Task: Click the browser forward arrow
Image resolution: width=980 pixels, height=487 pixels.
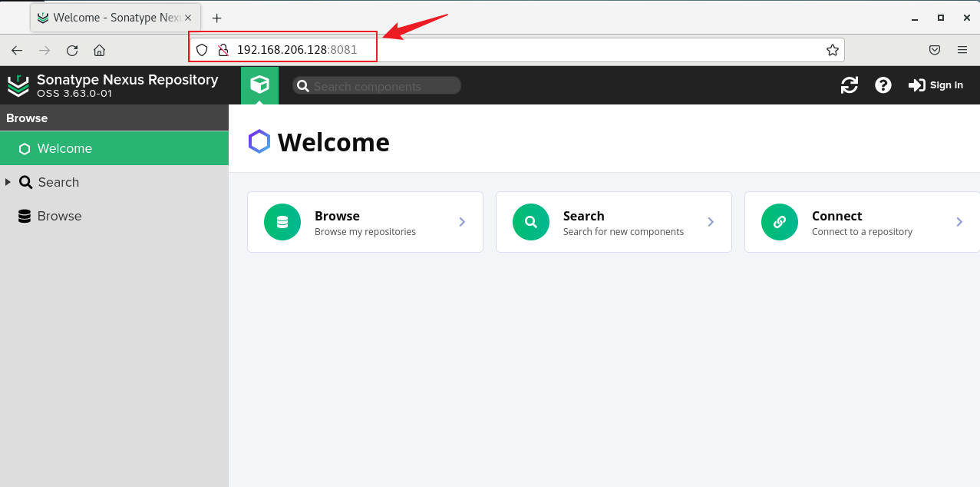Action: [x=45, y=50]
